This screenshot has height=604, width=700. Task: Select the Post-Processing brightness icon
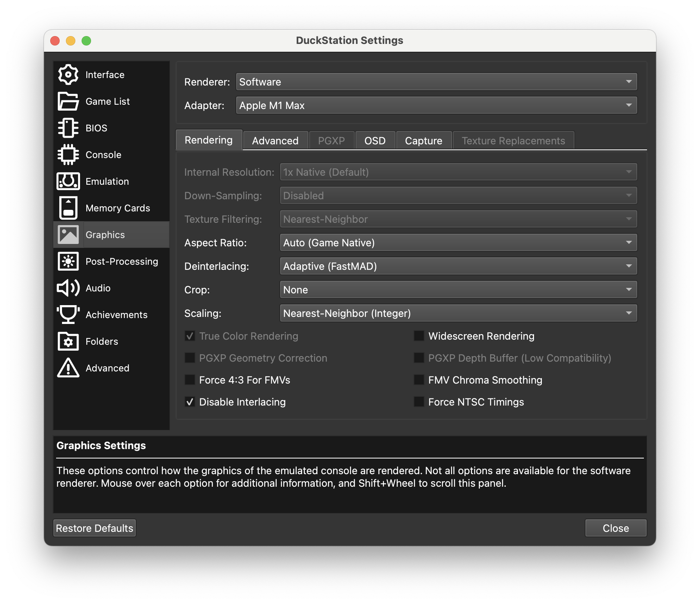tap(68, 261)
